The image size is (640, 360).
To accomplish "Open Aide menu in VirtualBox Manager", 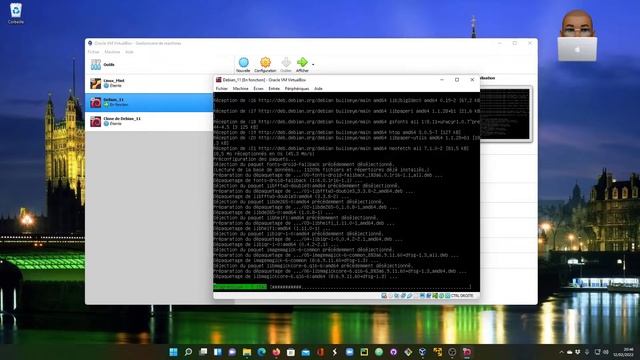I will (x=129, y=52).
